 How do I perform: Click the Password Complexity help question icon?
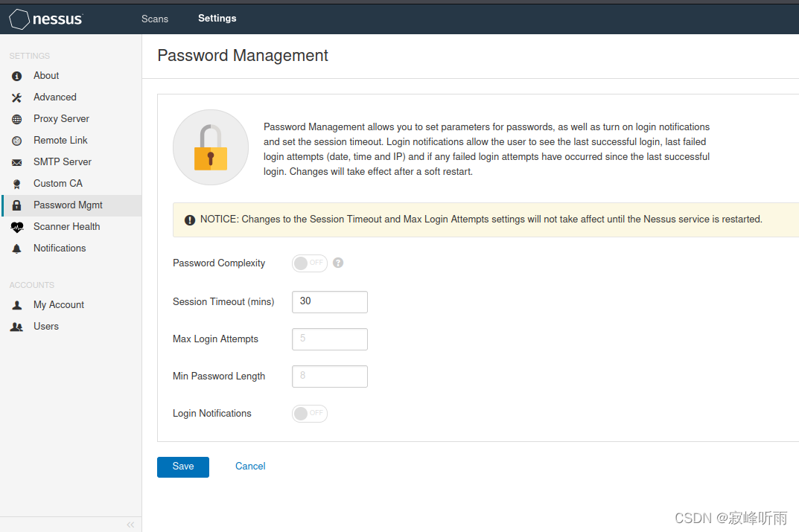click(338, 263)
